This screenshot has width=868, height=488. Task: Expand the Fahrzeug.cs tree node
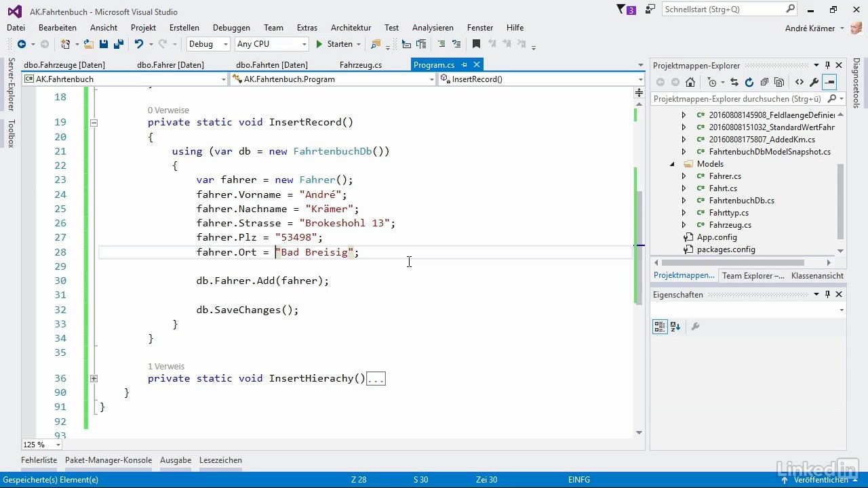684,225
